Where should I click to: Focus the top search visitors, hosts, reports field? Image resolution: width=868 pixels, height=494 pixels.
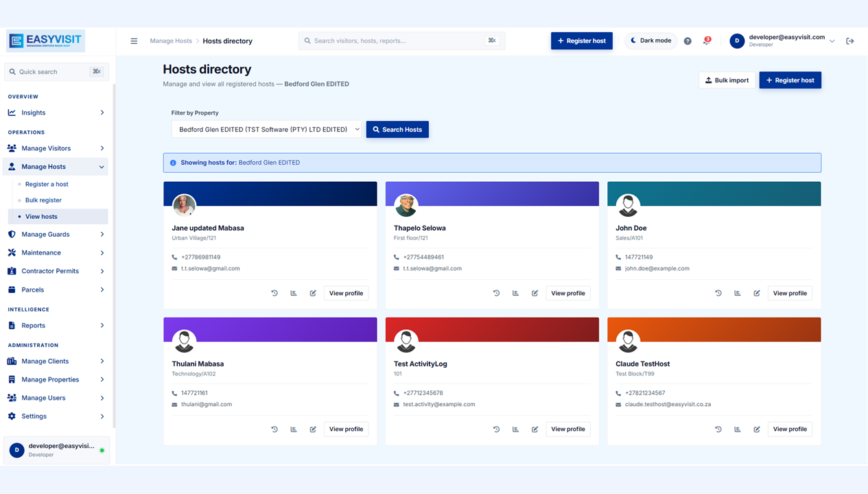402,41
